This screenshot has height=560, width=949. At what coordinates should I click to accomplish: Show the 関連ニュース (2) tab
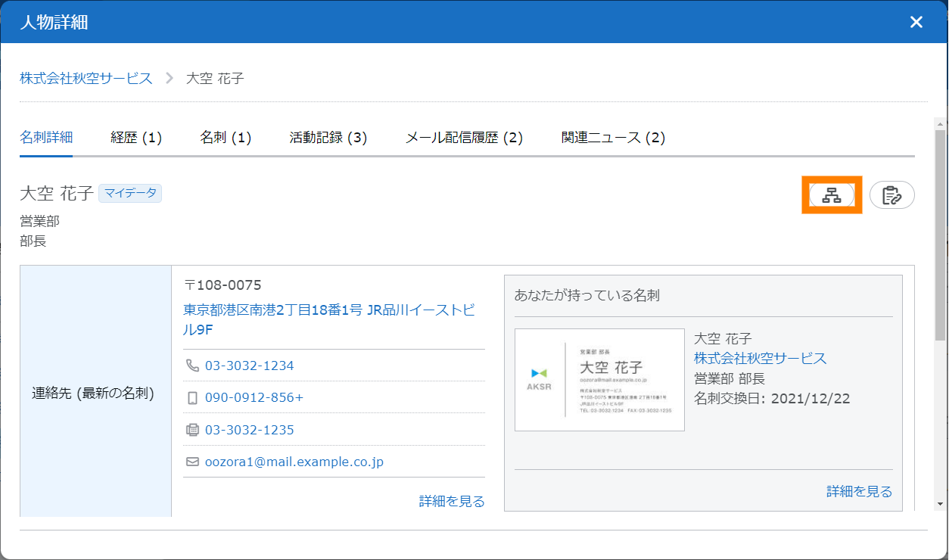click(613, 138)
